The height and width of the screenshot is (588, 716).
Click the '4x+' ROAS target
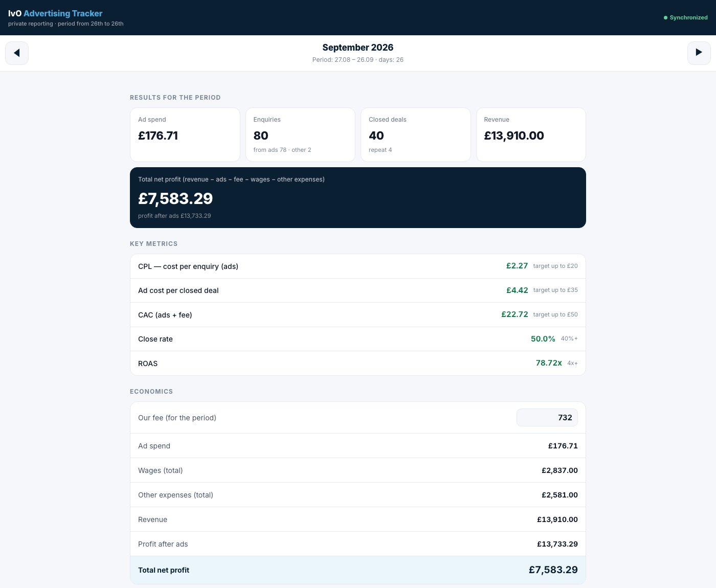(x=572, y=363)
